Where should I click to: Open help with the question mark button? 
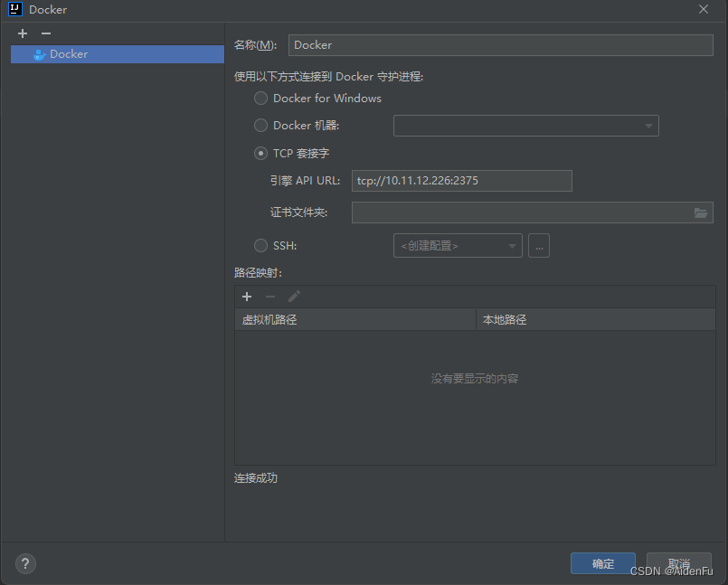click(x=25, y=564)
